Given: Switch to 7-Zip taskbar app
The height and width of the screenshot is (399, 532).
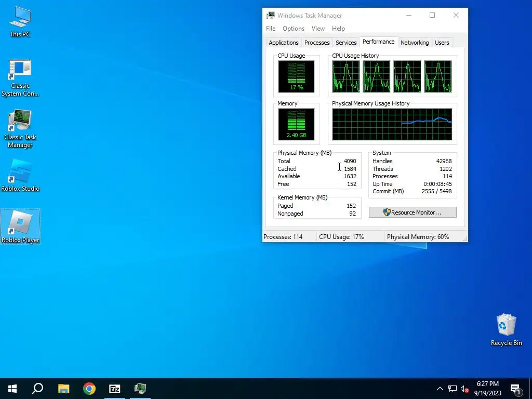Looking at the screenshot, I should pos(115,389).
